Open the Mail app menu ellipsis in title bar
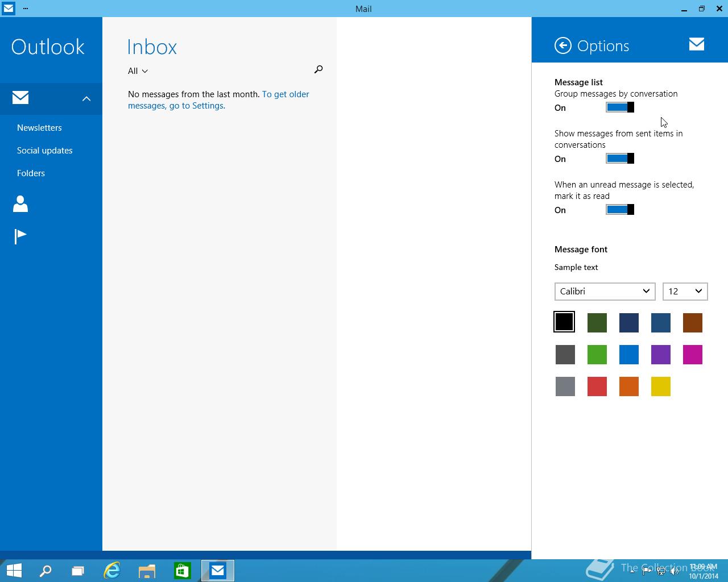Image resolution: width=728 pixels, height=582 pixels. coord(26,9)
